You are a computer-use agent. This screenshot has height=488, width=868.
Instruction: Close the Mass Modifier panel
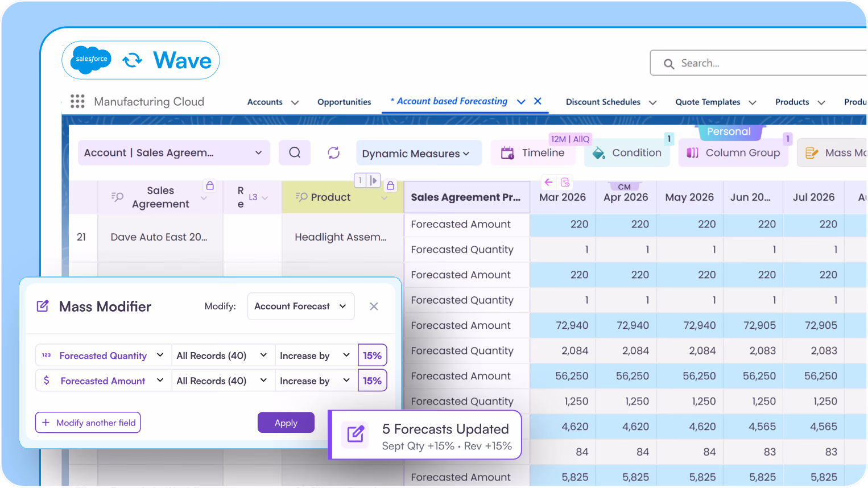374,306
